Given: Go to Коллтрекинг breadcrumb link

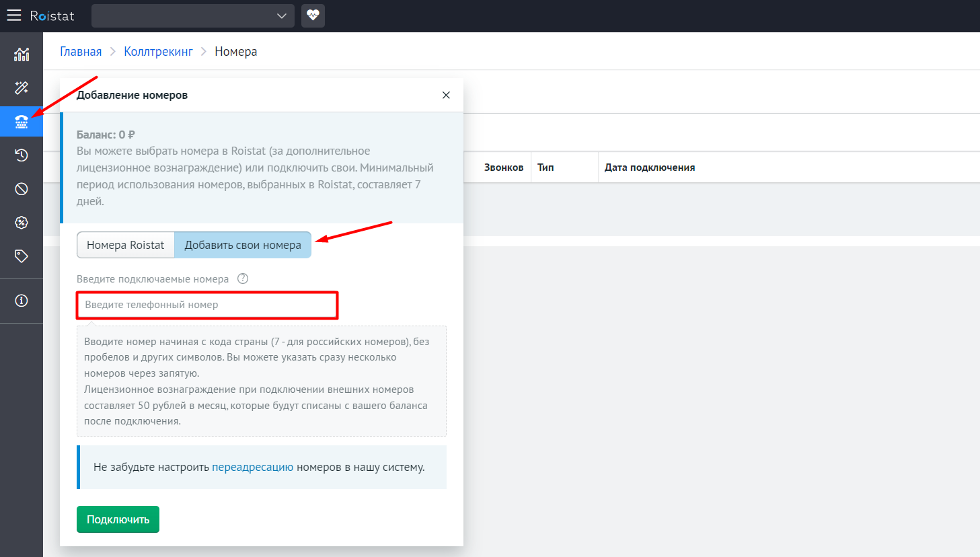Looking at the screenshot, I should (158, 52).
